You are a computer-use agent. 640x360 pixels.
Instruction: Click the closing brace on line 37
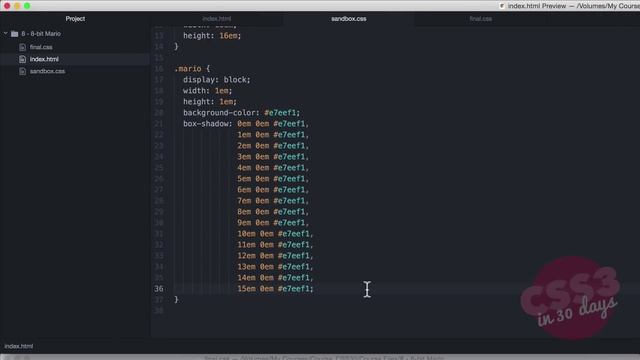(x=176, y=300)
